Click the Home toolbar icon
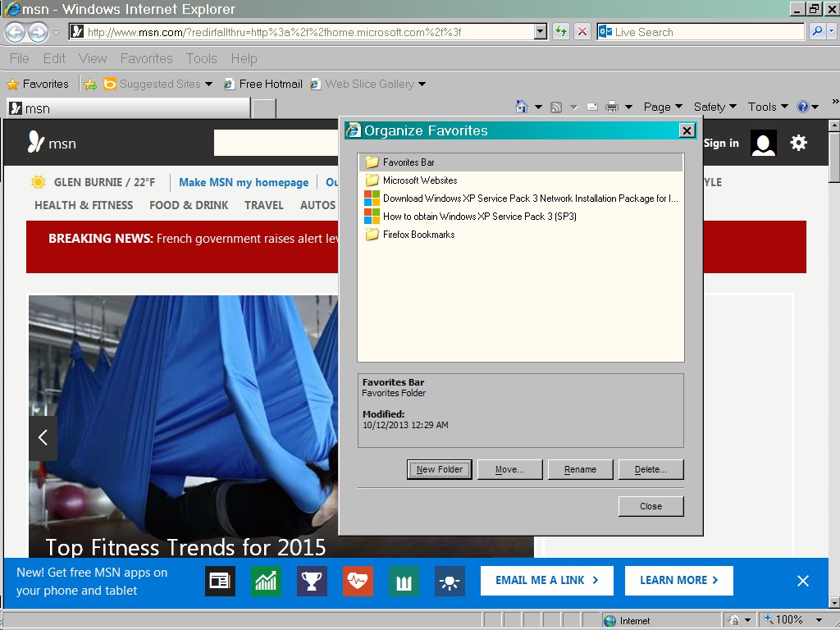Screen dimensions: 840x630 click(x=521, y=107)
